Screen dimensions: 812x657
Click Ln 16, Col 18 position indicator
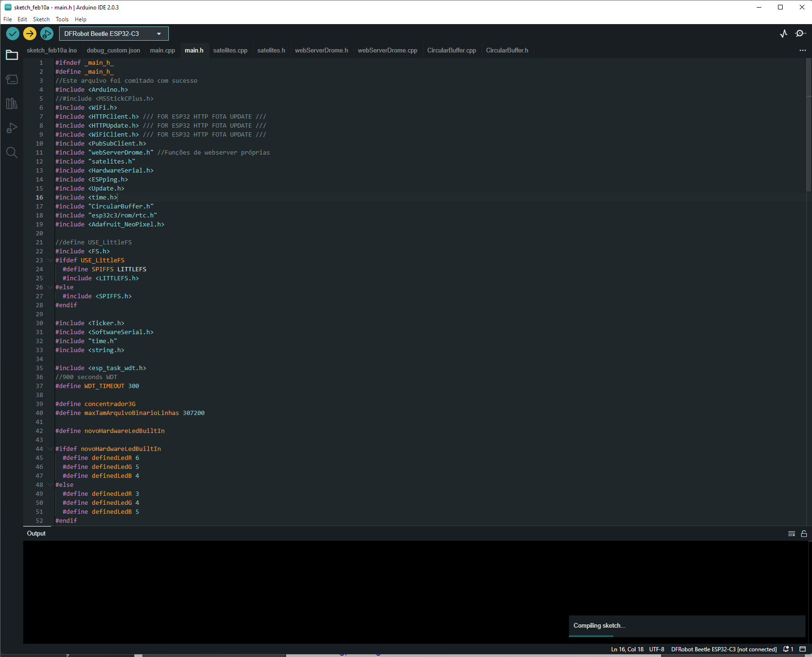tap(627, 649)
